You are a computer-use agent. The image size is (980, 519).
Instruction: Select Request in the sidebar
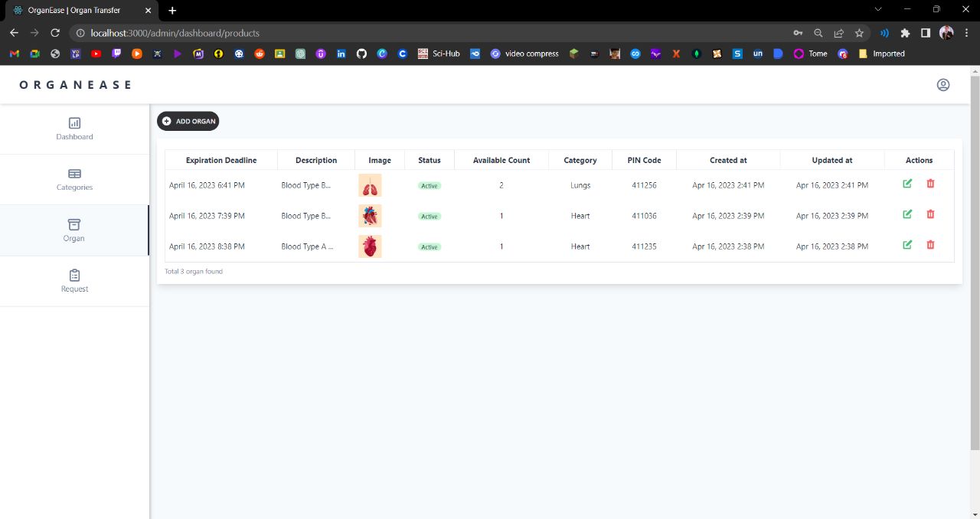point(74,281)
